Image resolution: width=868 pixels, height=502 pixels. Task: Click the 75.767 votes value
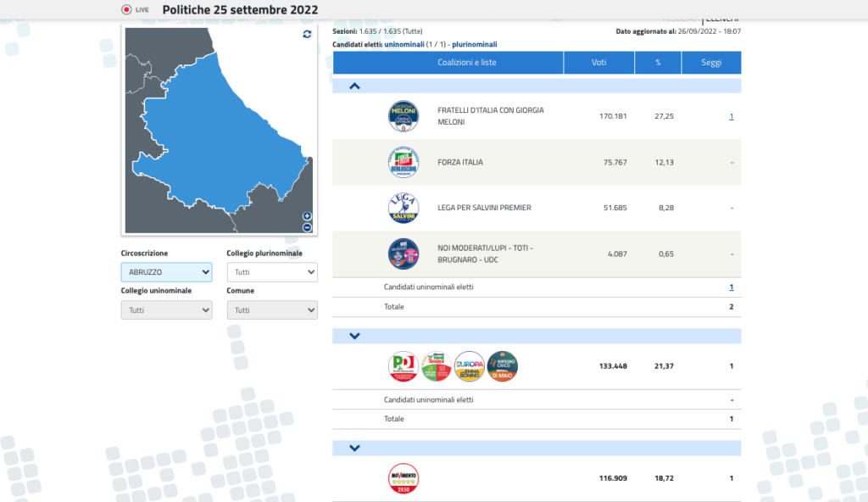coord(615,162)
